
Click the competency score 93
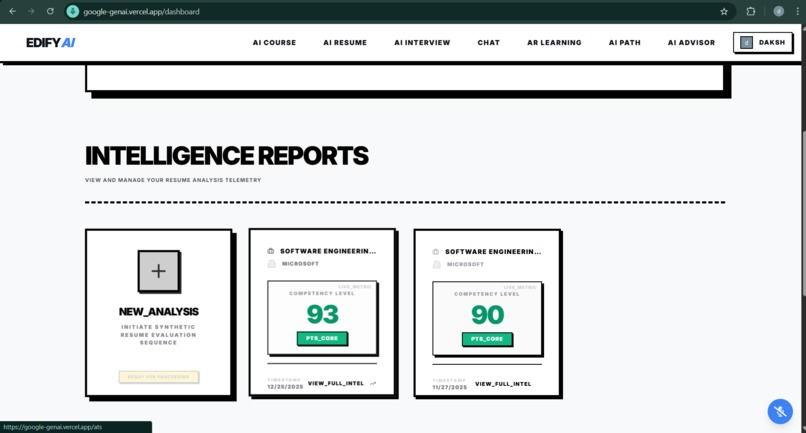[323, 314]
